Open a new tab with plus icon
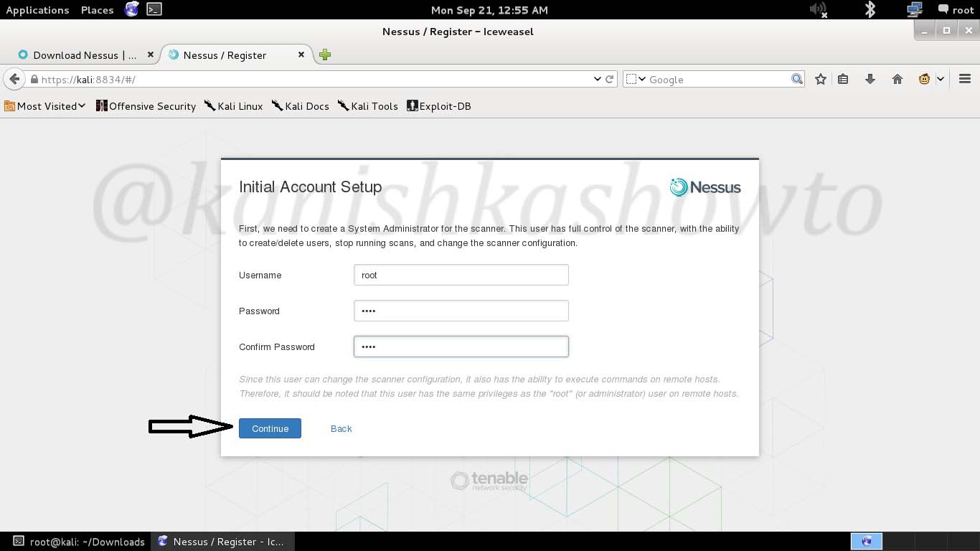The height and width of the screenshot is (551, 980). (x=325, y=55)
